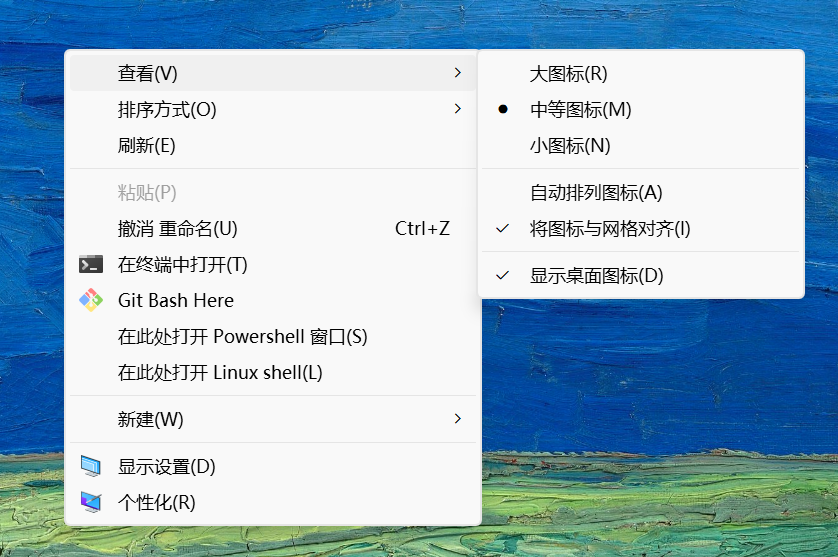Viewport: 838px width, 557px height.
Task: Click the Git Bash colorful diamond icon
Action: coord(91,300)
